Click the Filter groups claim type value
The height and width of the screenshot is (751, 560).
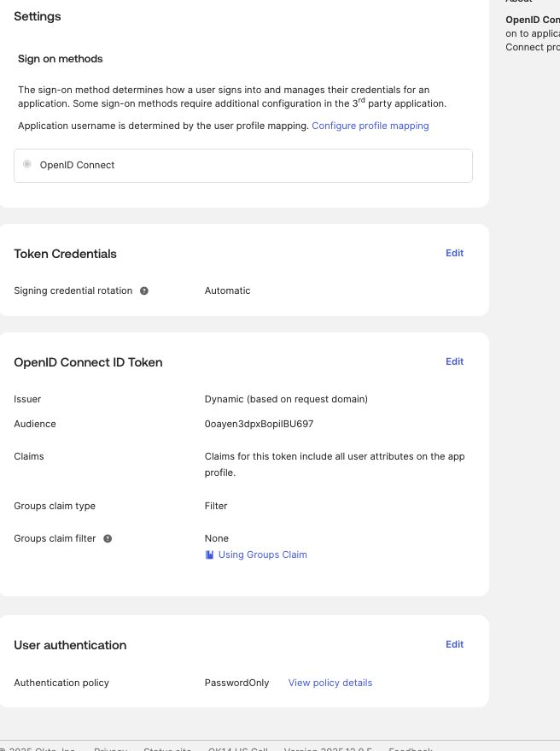[216, 506]
